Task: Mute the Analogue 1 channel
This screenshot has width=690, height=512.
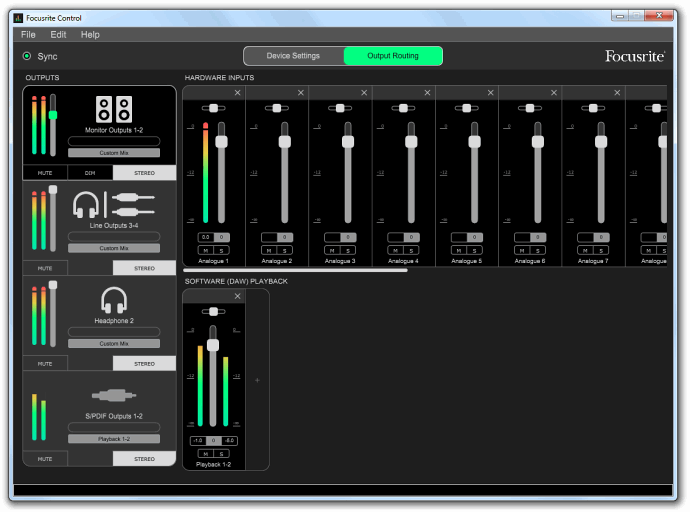Action: [x=206, y=251]
